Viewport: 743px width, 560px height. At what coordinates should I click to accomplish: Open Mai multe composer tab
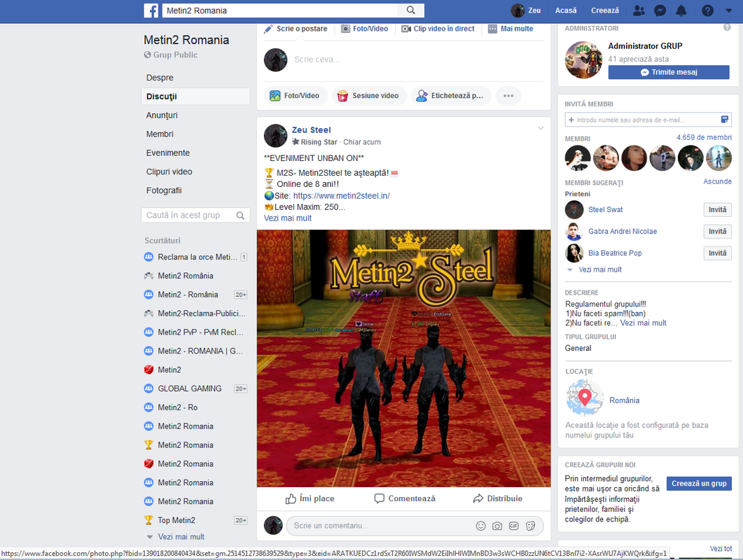click(511, 29)
